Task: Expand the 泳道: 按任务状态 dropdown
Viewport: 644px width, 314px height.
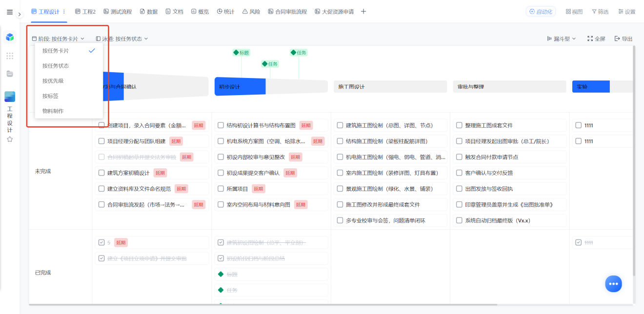Action: [x=122, y=39]
